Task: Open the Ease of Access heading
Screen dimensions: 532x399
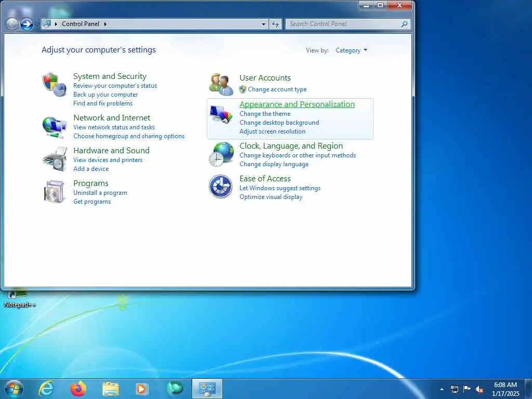Action: coord(265,179)
